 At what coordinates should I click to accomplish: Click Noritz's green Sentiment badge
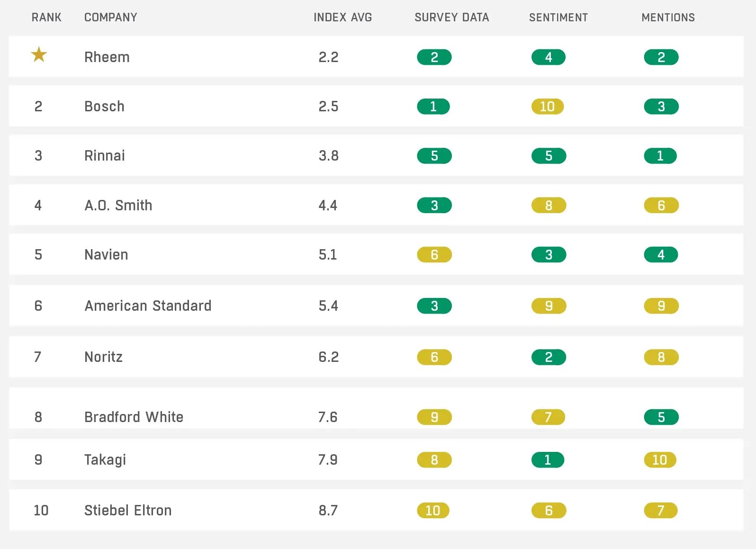coord(549,357)
